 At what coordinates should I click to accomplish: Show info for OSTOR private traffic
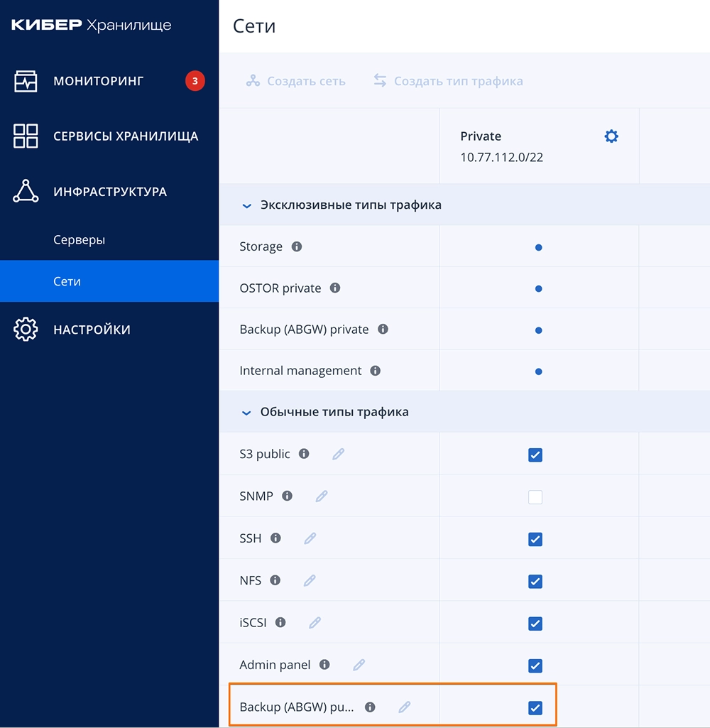335,288
